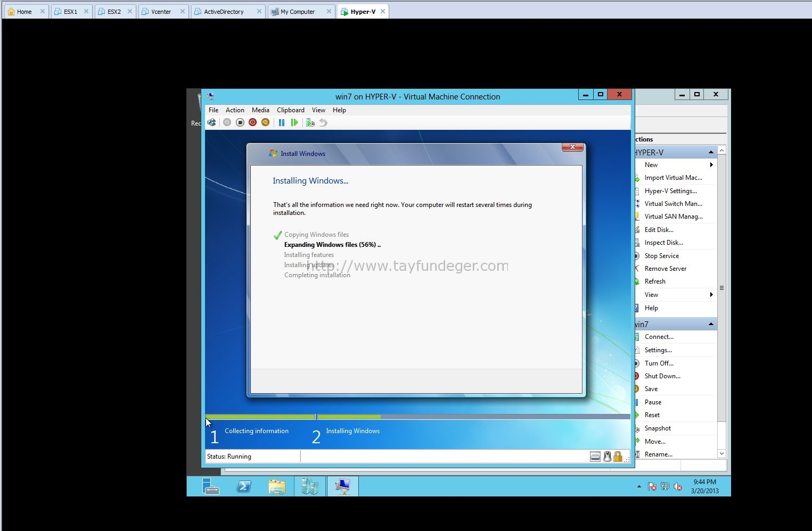Click Import Virtual Machine action
Image resolution: width=812 pixels, height=531 pixels.
673,178
